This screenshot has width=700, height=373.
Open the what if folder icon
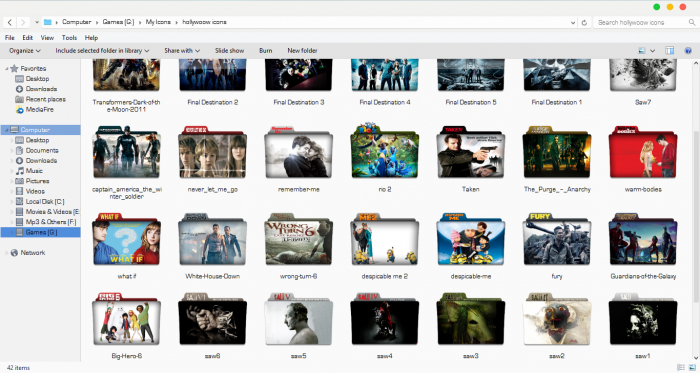click(x=126, y=239)
